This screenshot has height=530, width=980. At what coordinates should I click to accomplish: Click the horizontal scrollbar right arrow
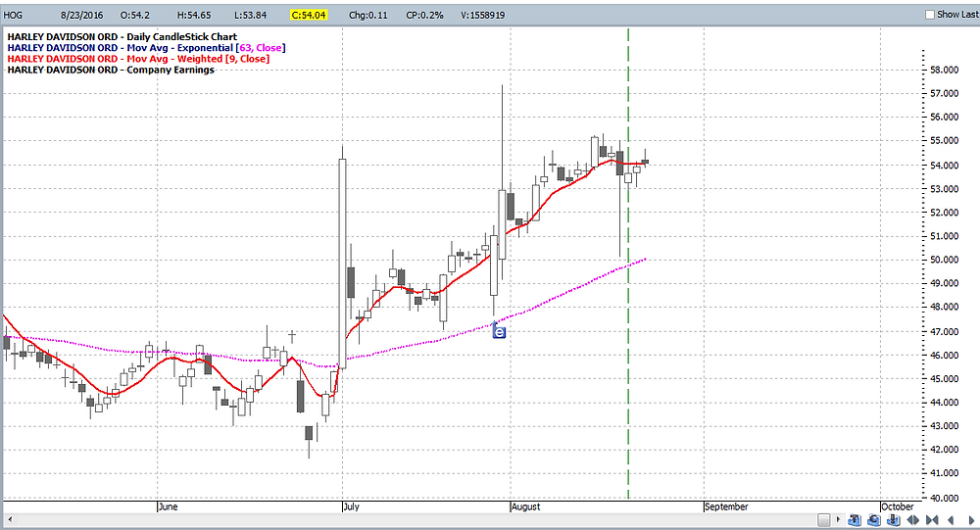click(838, 520)
